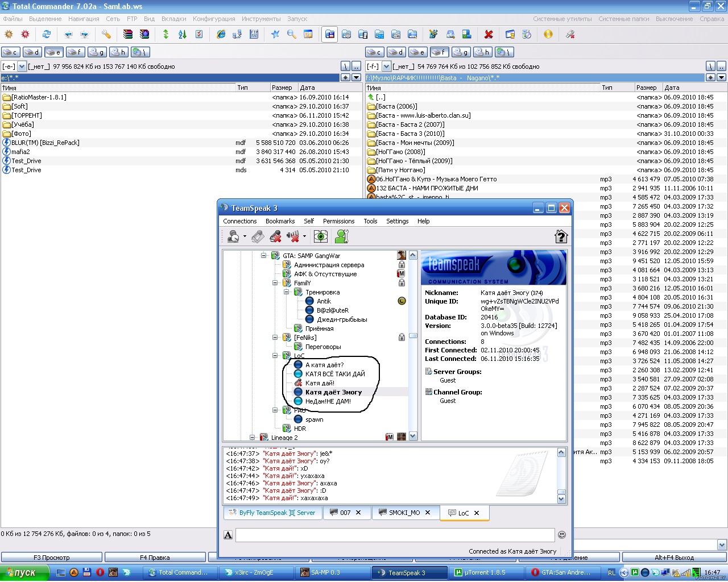Click the red X delete icon in Total Commander
Image resolution: width=728 pixels, height=582 pixels.
(488, 35)
